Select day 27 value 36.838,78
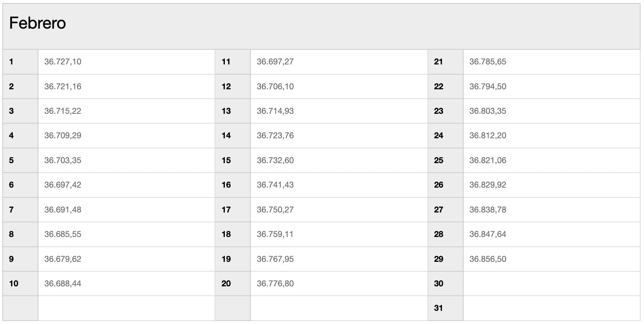Screen dimensions: 644x324 tap(488, 209)
